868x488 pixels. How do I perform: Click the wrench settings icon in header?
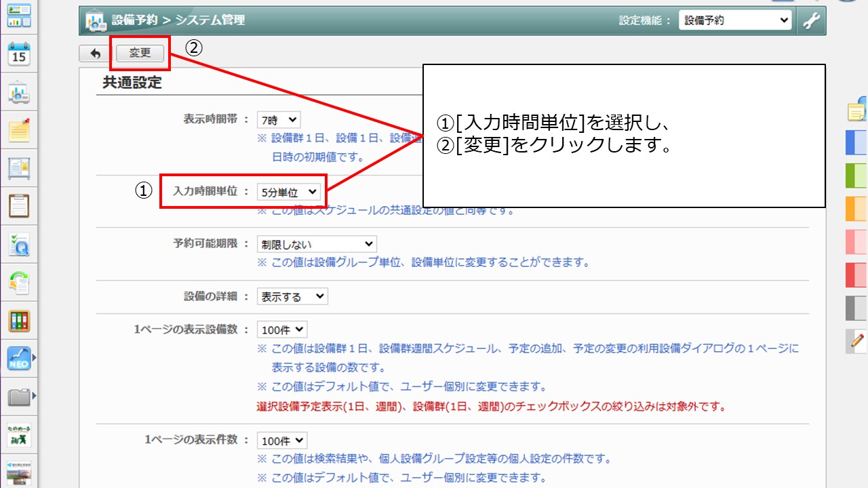click(x=811, y=20)
